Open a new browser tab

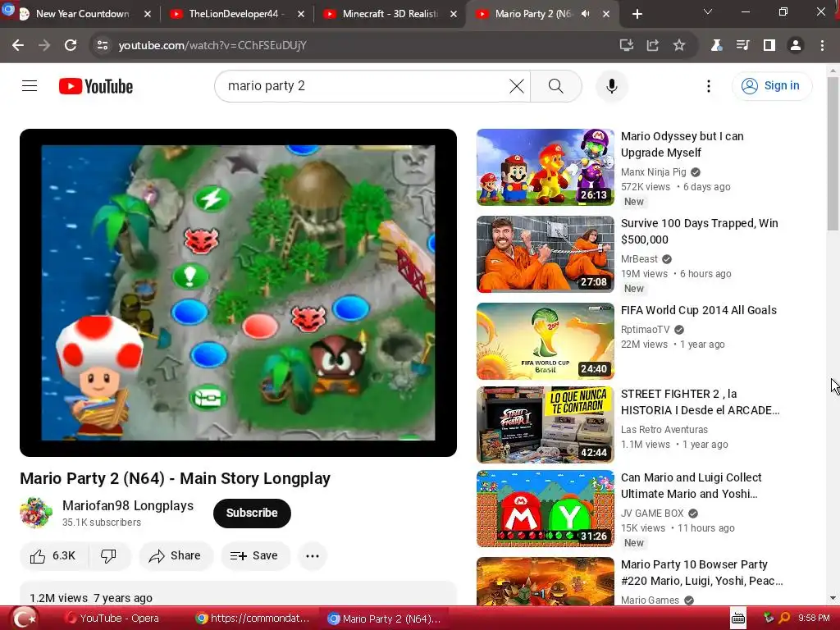pos(637,15)
